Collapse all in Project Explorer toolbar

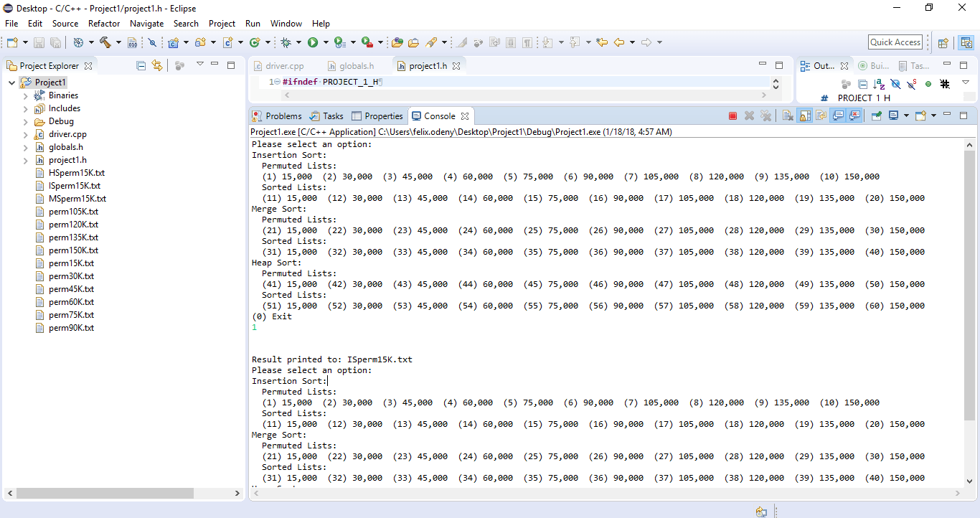coord(141,65)
